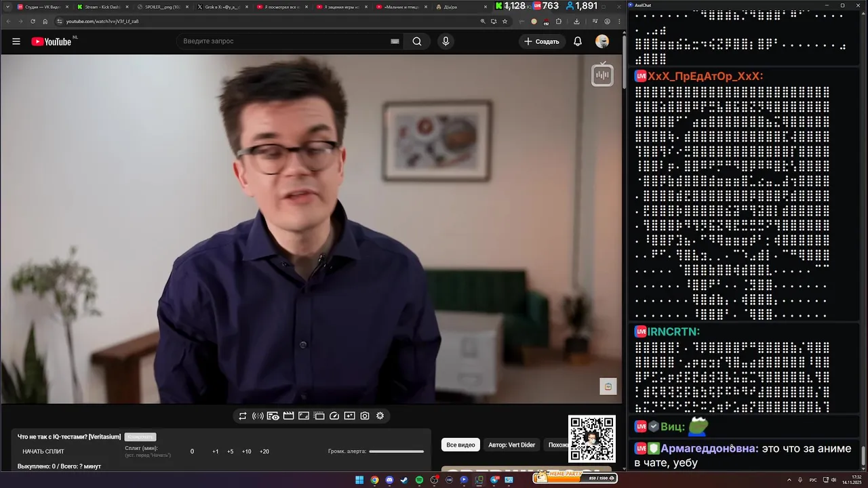Switch to the Студия — VK Видео browser tab
The height and width of the screenshot is (488, 868).
coord(42,7)
